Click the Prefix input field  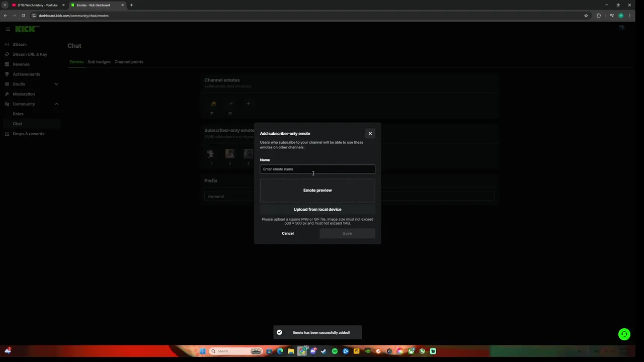[349, 196]
